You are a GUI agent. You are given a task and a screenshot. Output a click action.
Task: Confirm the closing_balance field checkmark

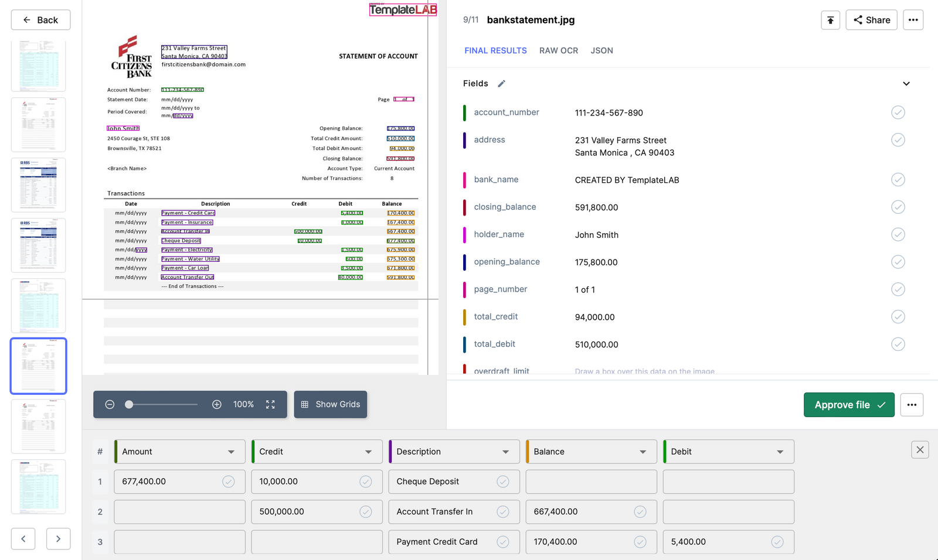pyautogui.click(x=898, y=207)
